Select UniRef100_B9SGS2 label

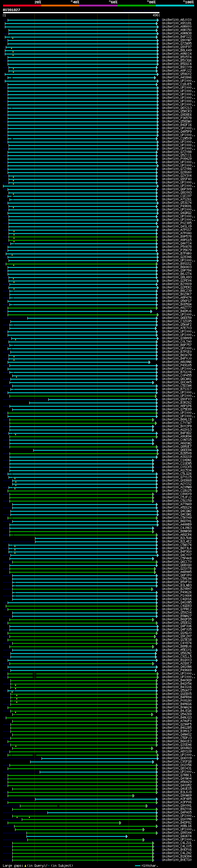pos(176,264)
